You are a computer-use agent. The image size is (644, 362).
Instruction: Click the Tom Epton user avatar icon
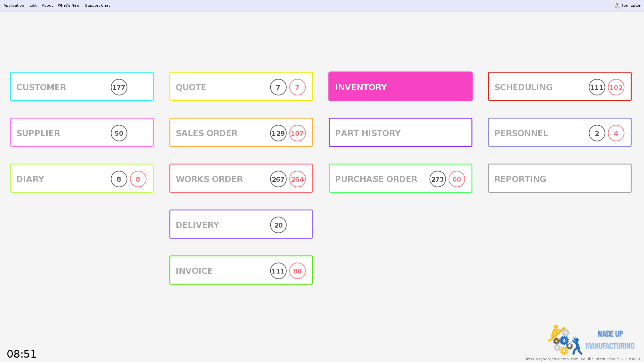tap(617, 5)
